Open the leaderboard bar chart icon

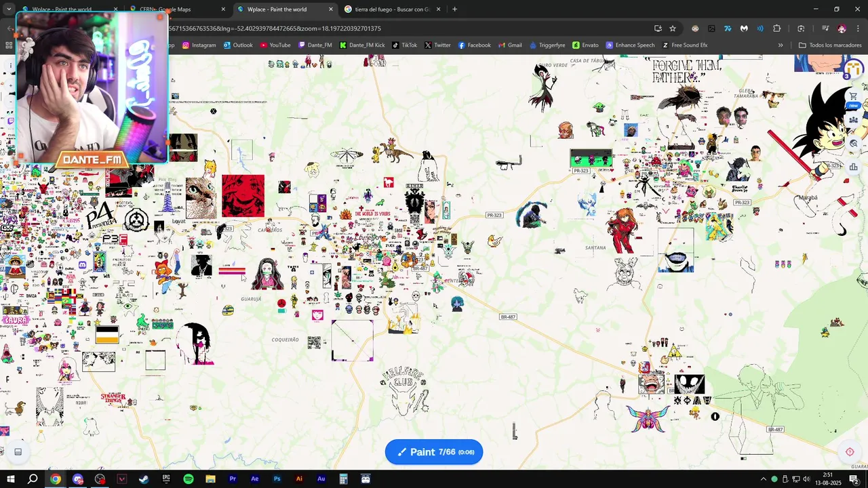pos(853,167)
